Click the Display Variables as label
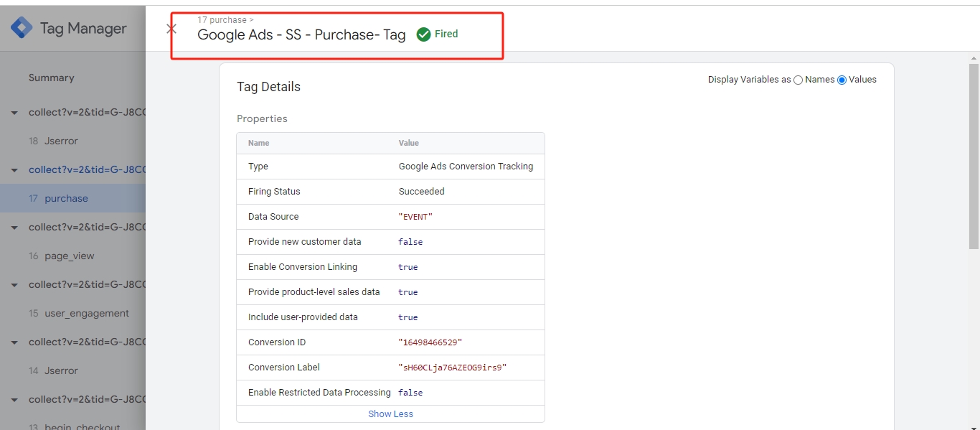The height and width of the screenshot is (430, 980). click(x=749, y=80)
